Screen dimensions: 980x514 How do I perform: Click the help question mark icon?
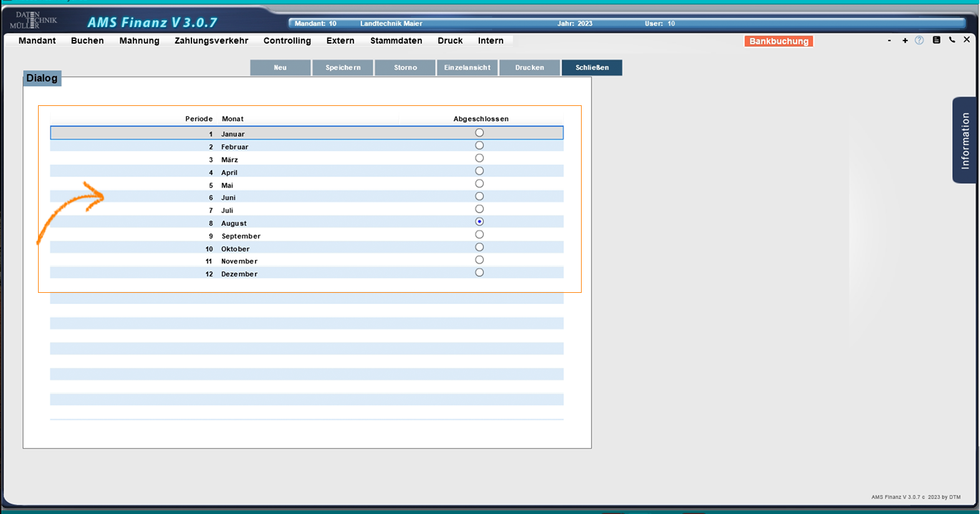pos(919,40)
